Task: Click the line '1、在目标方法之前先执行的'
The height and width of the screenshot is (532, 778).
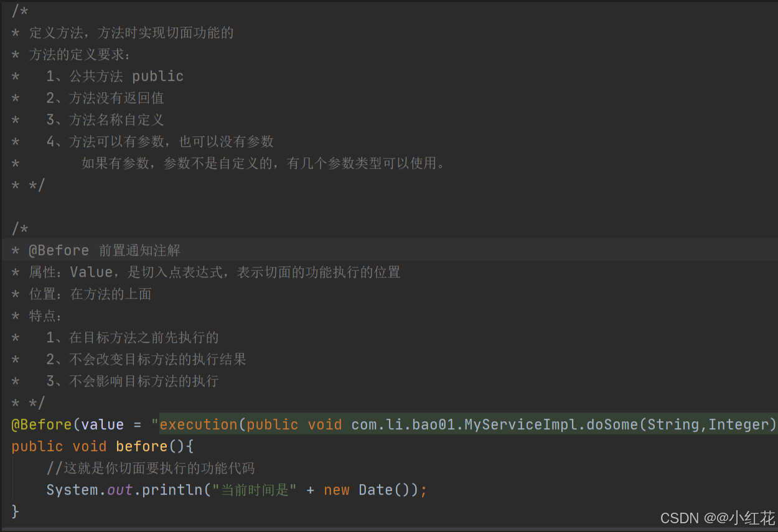Action: click(133, 337)
